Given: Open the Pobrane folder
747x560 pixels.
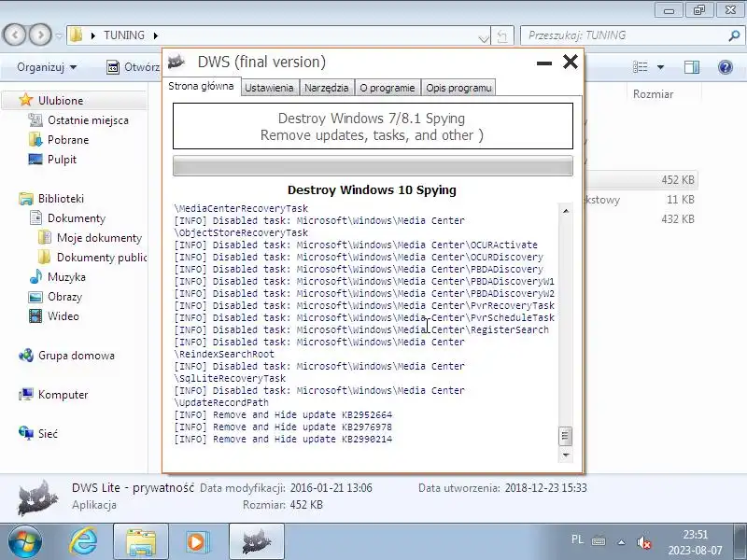Looking at the screenshot, I should (x=68, y=140).
